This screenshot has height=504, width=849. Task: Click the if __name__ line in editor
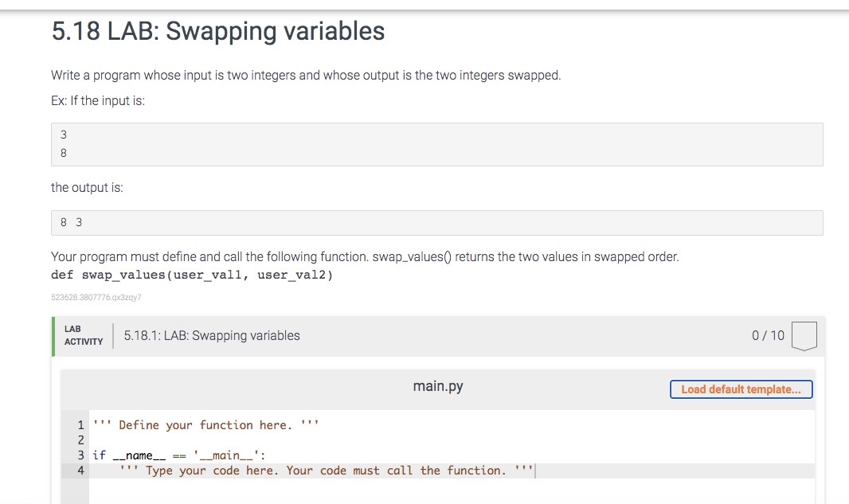click(x=178, y=455)
